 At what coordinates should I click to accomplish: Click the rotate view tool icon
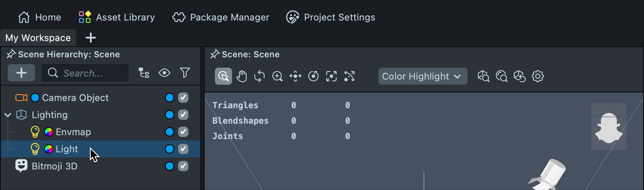click(x=259, y=77)
